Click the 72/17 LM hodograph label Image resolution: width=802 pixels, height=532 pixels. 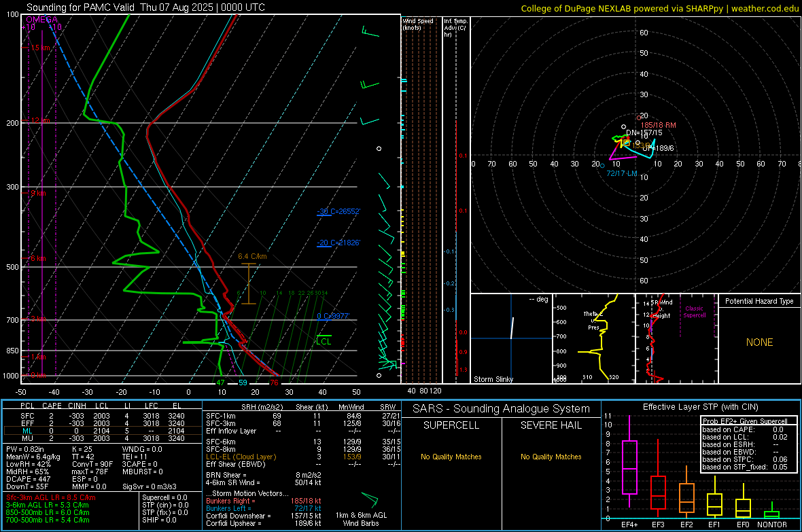coord(622,173)
